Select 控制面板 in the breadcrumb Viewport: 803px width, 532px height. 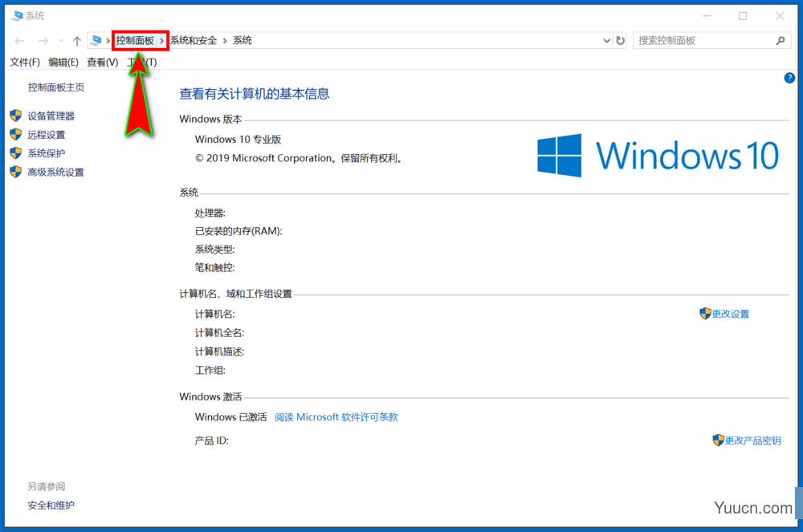tap(135, 40)
